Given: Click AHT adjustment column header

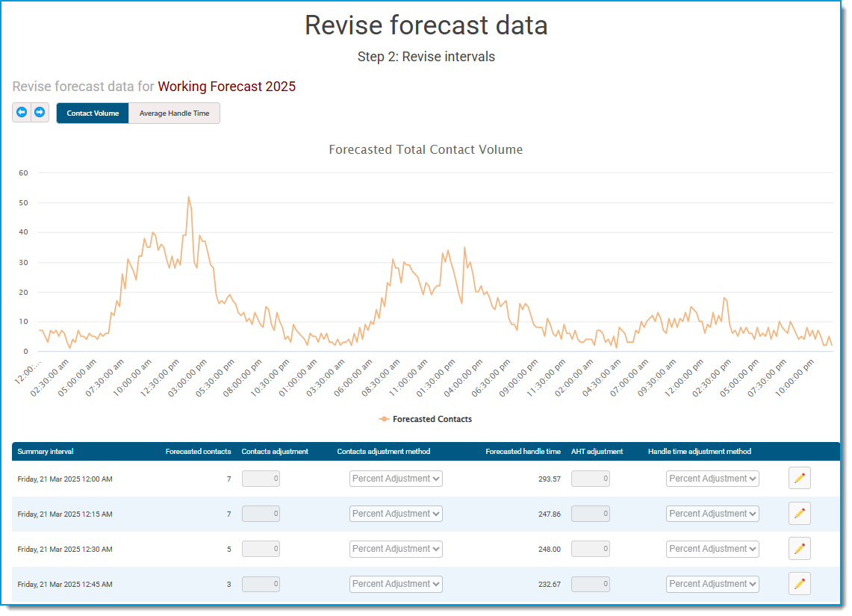Looking at the screenshot, I should [597, 452].
